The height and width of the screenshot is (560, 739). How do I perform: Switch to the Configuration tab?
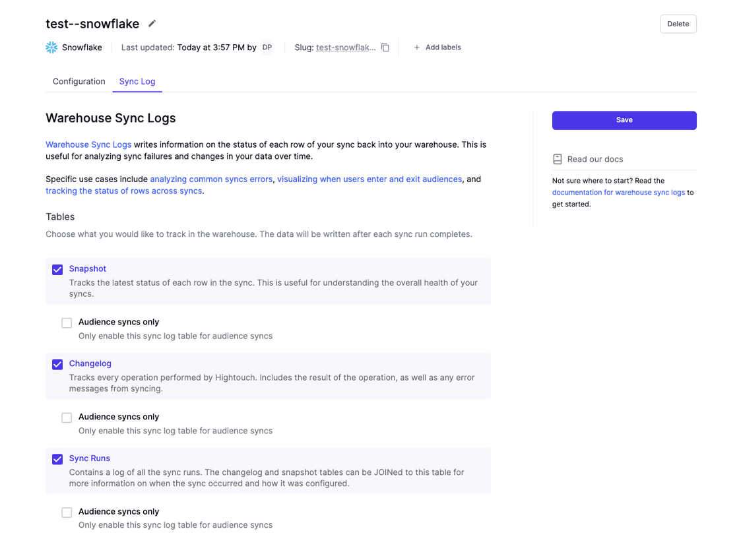[79, 82]
